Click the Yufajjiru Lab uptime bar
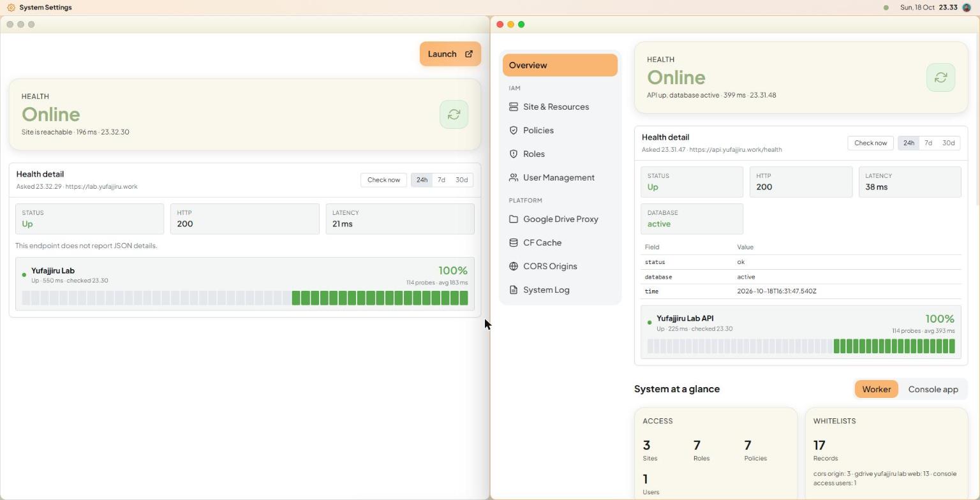The width and height of the screenshot is (980, 500). [x=245, y=298]
